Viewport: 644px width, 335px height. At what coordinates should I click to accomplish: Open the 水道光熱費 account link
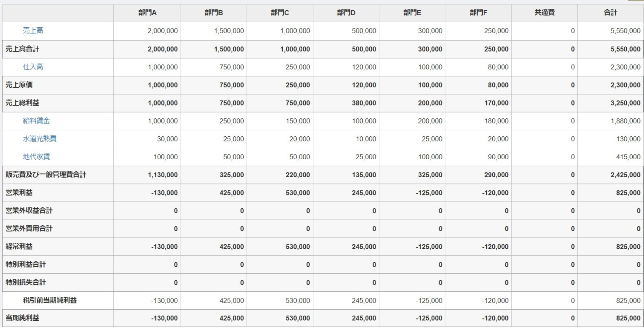(40, 139)
